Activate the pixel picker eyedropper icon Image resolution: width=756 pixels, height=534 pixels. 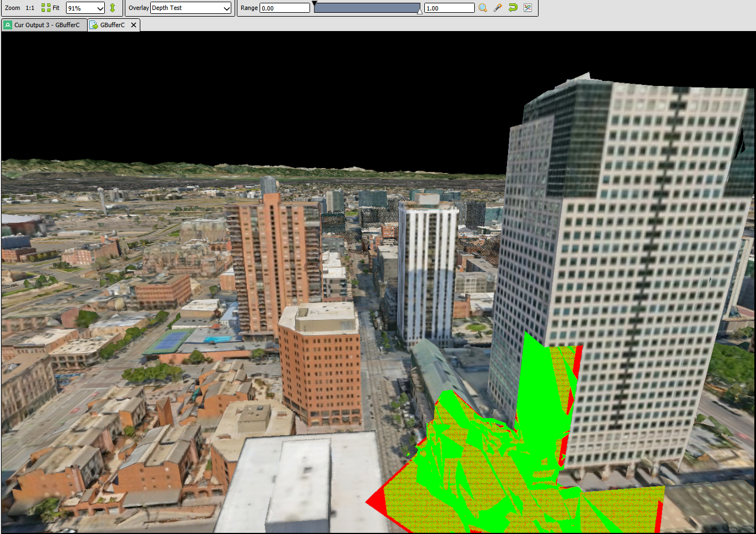[x=498, y=8]
